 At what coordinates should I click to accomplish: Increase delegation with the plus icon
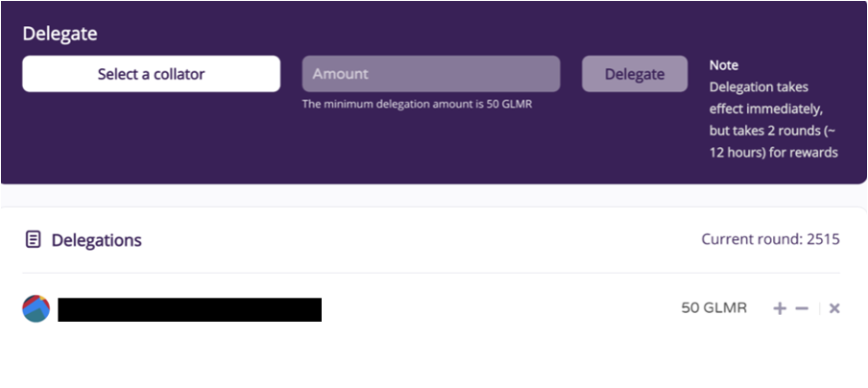780,308
